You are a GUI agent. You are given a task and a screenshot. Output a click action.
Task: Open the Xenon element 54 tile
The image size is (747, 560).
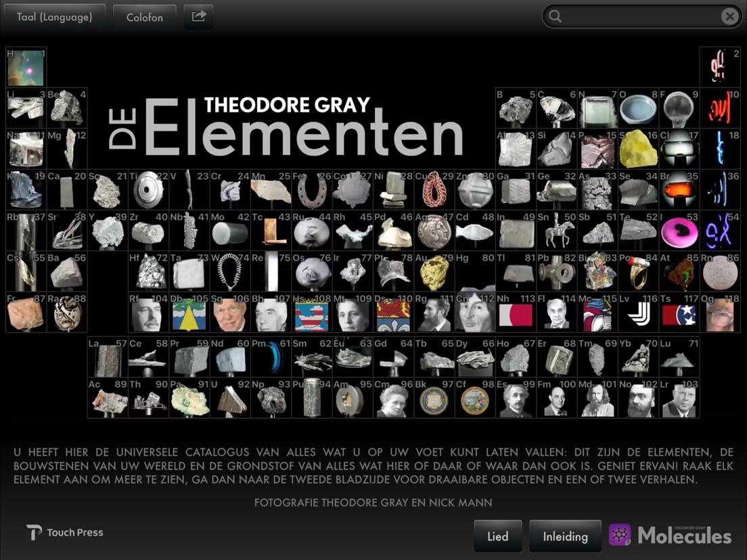click(x=720, y=231)
